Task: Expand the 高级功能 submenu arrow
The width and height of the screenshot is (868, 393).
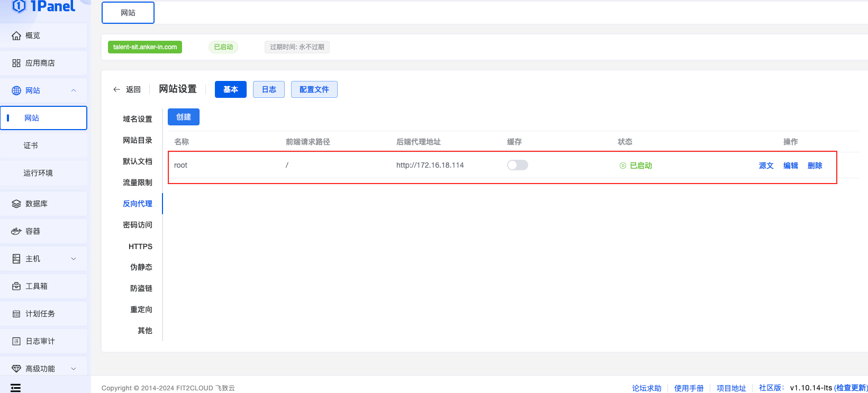Action: 74,369
